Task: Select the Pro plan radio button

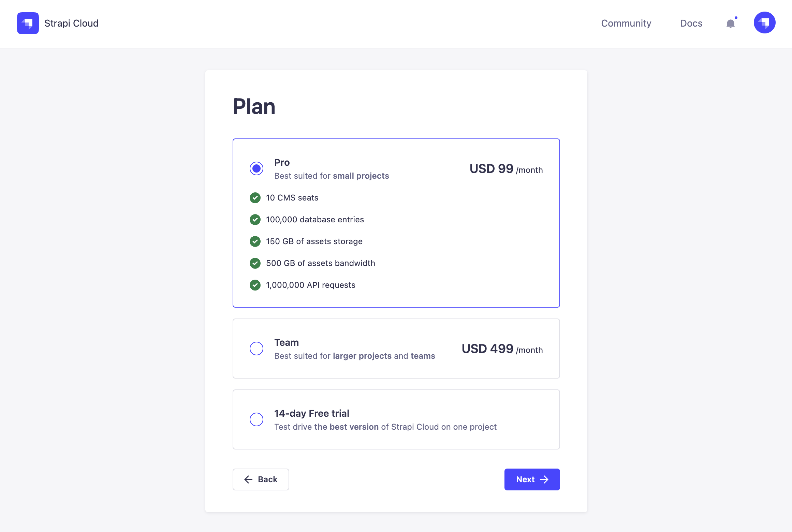Action: (256, 168)
